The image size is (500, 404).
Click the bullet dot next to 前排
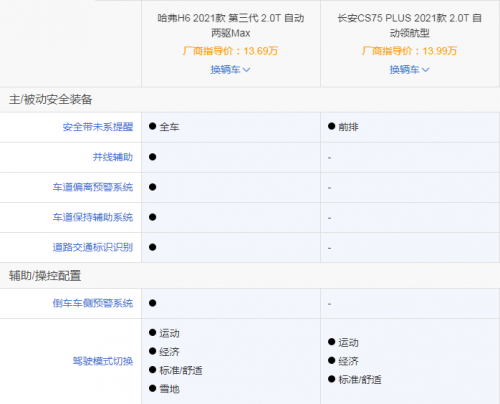point(331,126)
